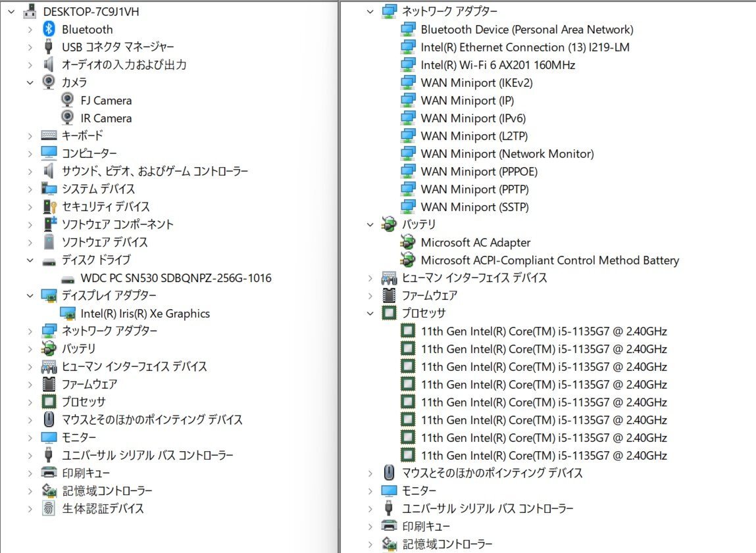This screenshot has width=756, height=553.
Task: Click the first processor chip icon in right pane
Action: (408, 331)
